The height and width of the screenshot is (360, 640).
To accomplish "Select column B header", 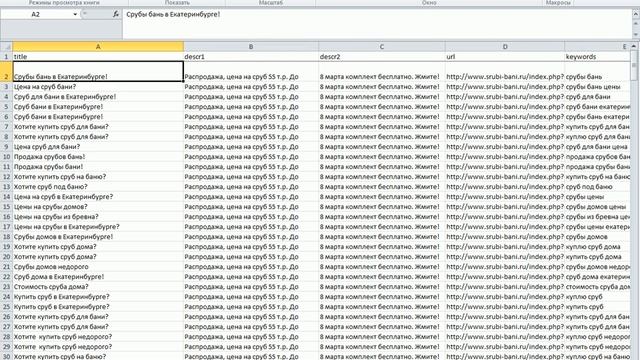I will pos(251,47).
